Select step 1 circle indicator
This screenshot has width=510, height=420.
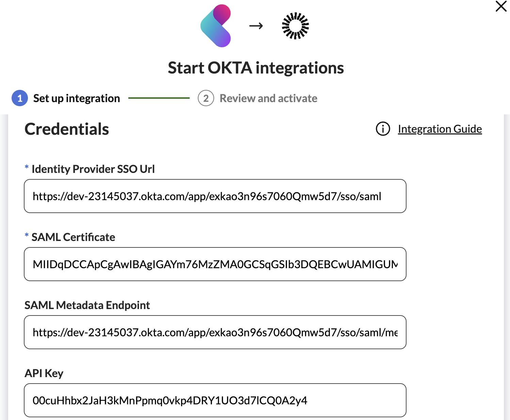point(20,98)
